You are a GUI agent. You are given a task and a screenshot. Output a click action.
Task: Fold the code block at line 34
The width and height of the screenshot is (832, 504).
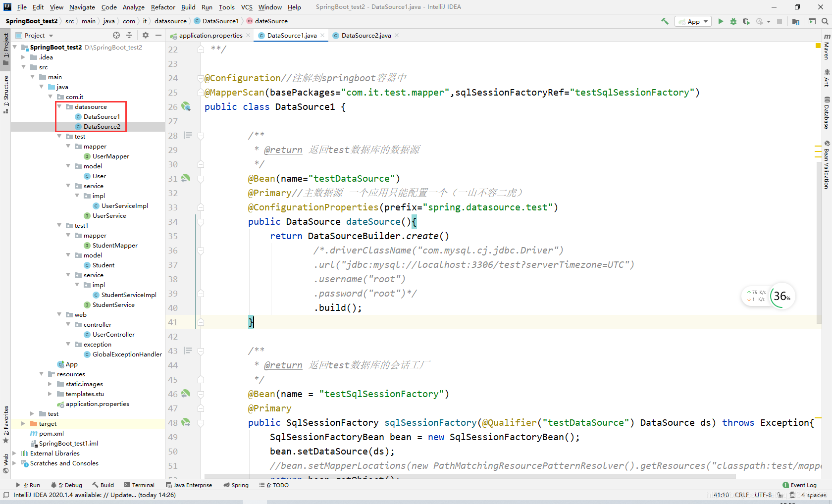tap(201, 222)
